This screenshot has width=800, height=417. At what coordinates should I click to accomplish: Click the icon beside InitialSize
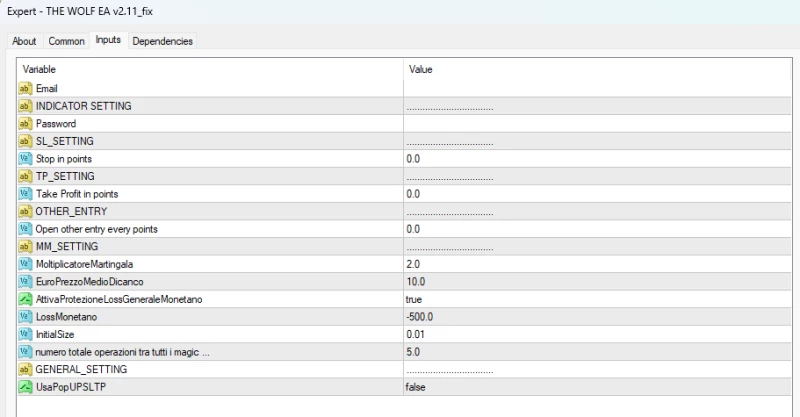click(25, 334)
